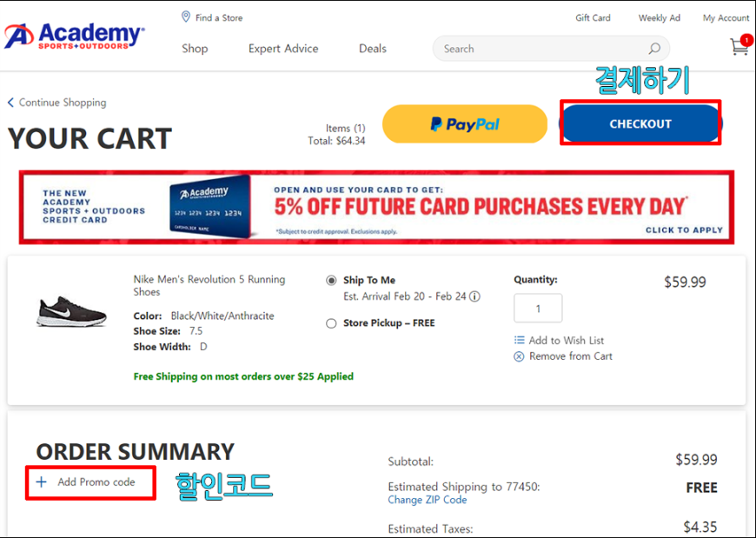Click the Nike running shoe thumbnail
Image resolution: width=756 pixels, height=538 pixels.
(72, 312)
